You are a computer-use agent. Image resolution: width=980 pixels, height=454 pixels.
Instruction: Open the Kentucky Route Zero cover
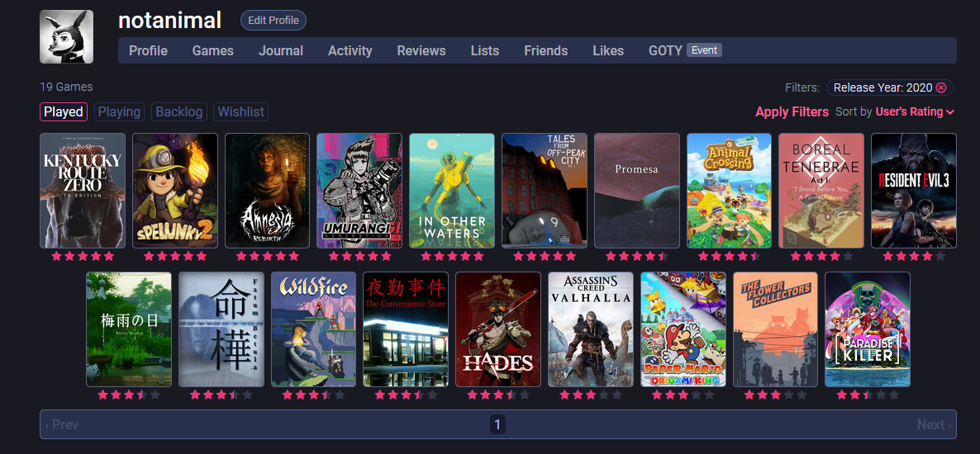(83, 191)
